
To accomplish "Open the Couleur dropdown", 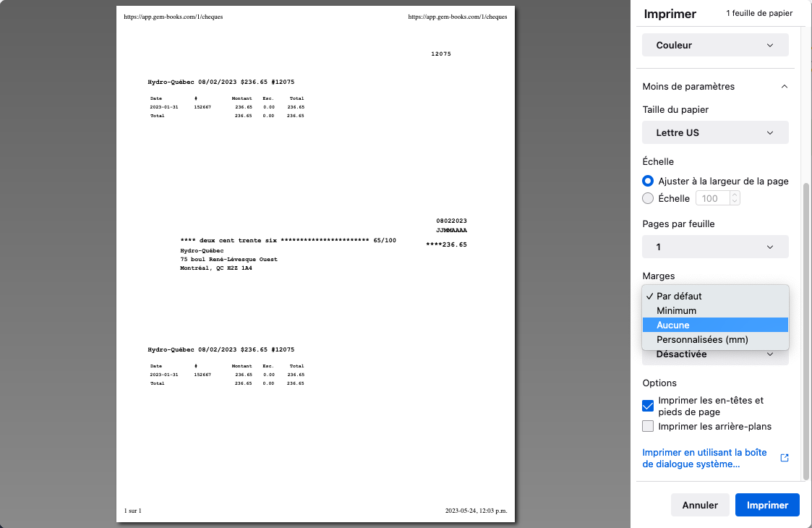I will [x=714, y=45].
